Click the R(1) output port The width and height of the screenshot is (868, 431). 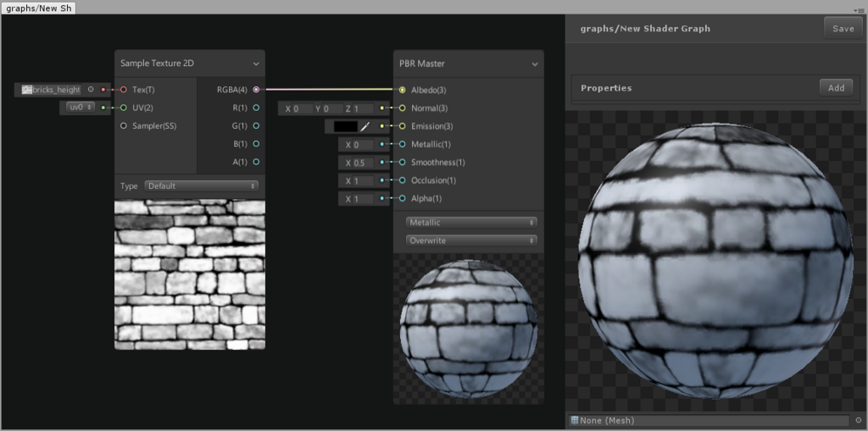256,108
